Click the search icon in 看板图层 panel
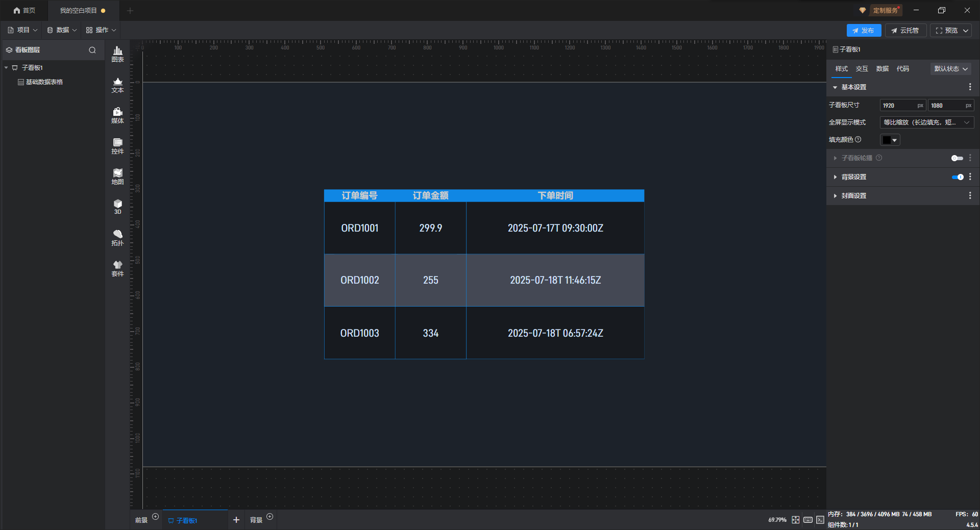 pos(92,50)
